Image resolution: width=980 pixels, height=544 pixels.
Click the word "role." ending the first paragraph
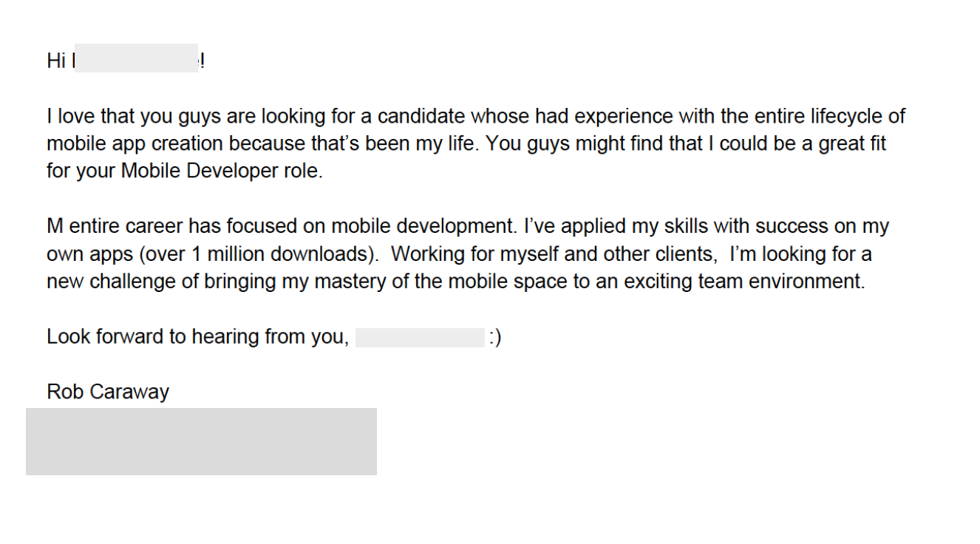point(301,171)
